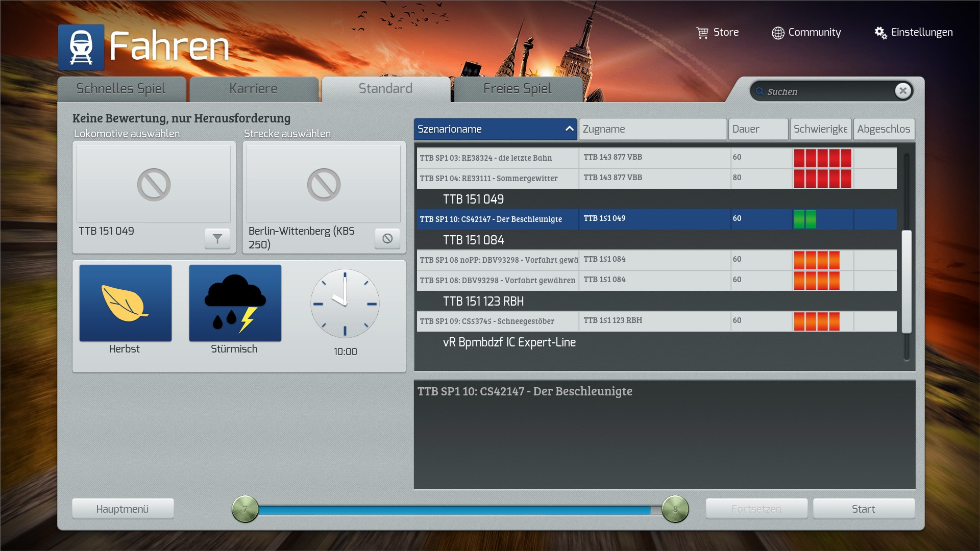980x551 pixels.
Task: Sort by the Schwierigkeit column header
Action: 820,129
